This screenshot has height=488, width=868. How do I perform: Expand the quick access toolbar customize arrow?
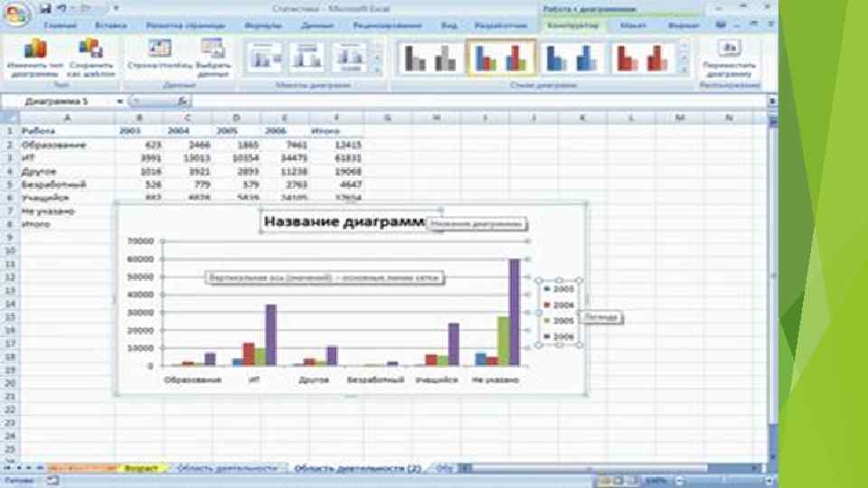[x=116, y=9]
